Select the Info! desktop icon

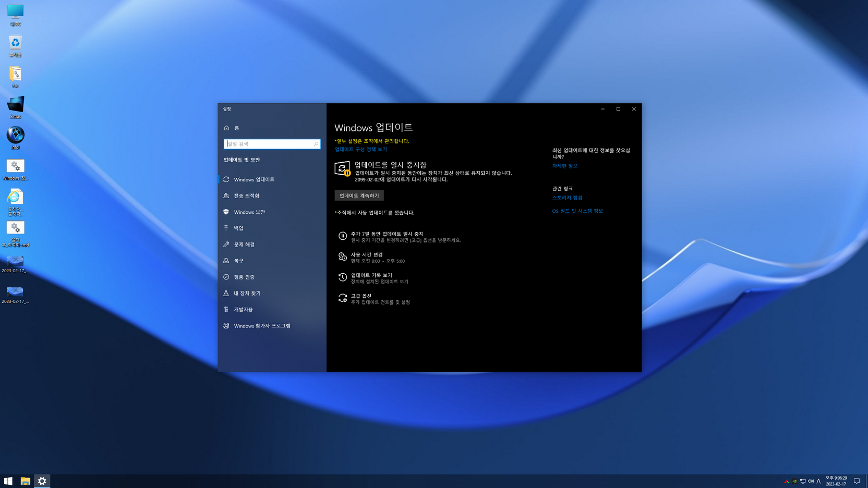[15, 138]
